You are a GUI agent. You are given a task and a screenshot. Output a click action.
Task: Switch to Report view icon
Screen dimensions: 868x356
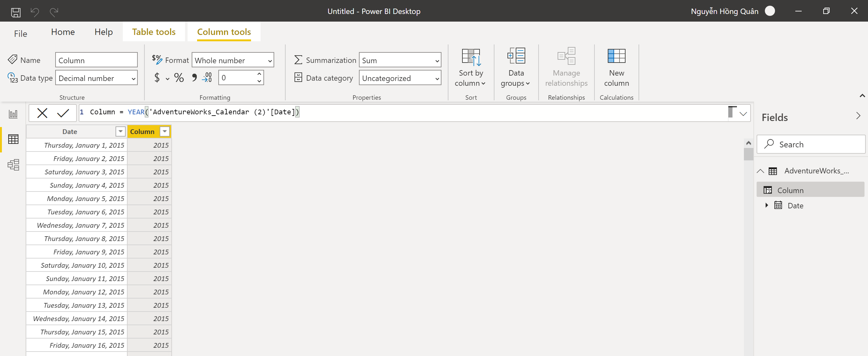coord(13,114)
